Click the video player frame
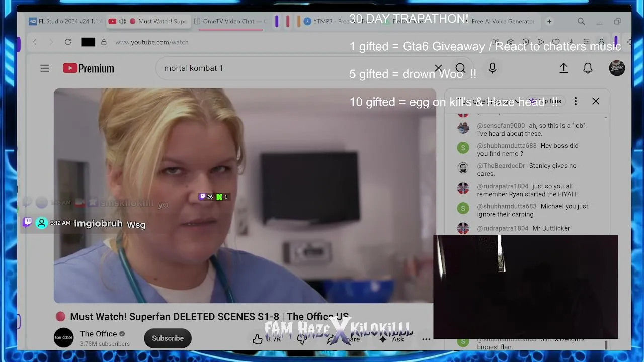Screen dimensions: 644x362 coord(245,196)
